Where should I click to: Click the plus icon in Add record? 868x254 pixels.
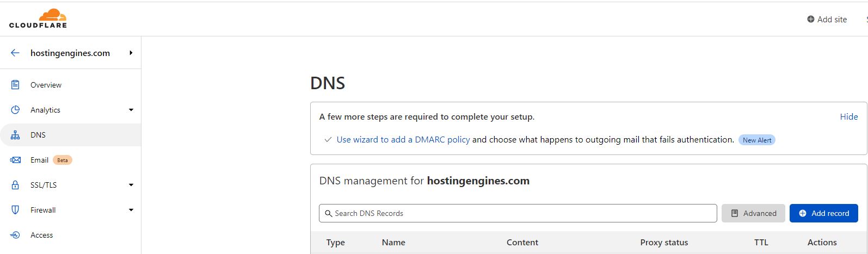point(803,213)
